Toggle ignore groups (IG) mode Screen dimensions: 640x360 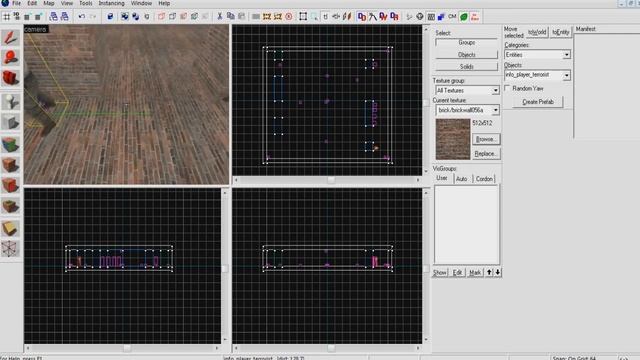point(147,17)
